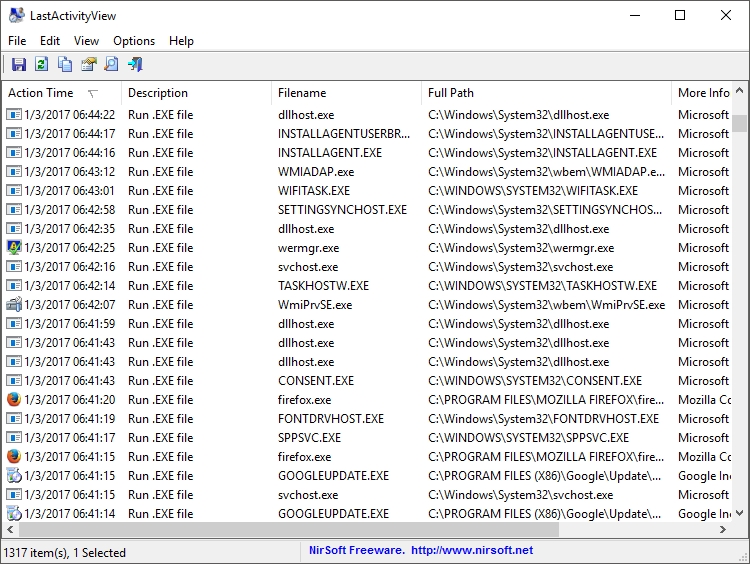Open the View menu
Screen dimensions: 750x564
86,41
